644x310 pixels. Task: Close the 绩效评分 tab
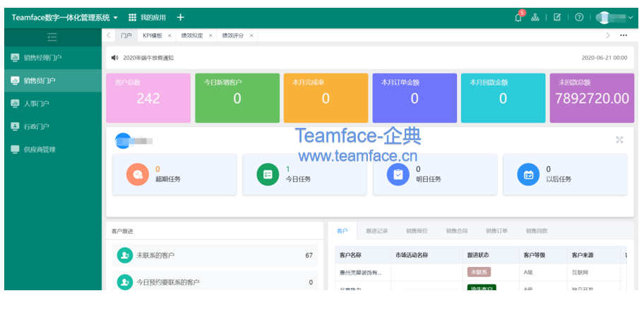tap(251, 35)
